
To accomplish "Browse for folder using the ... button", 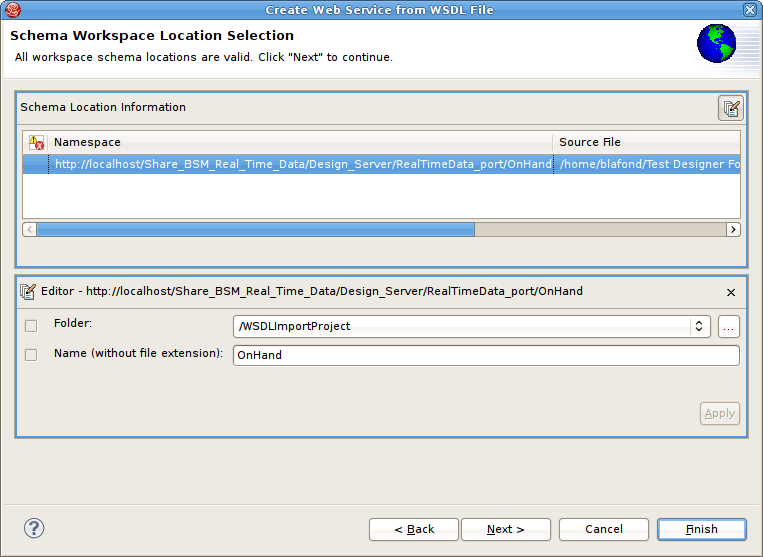I will click(728, 326).
